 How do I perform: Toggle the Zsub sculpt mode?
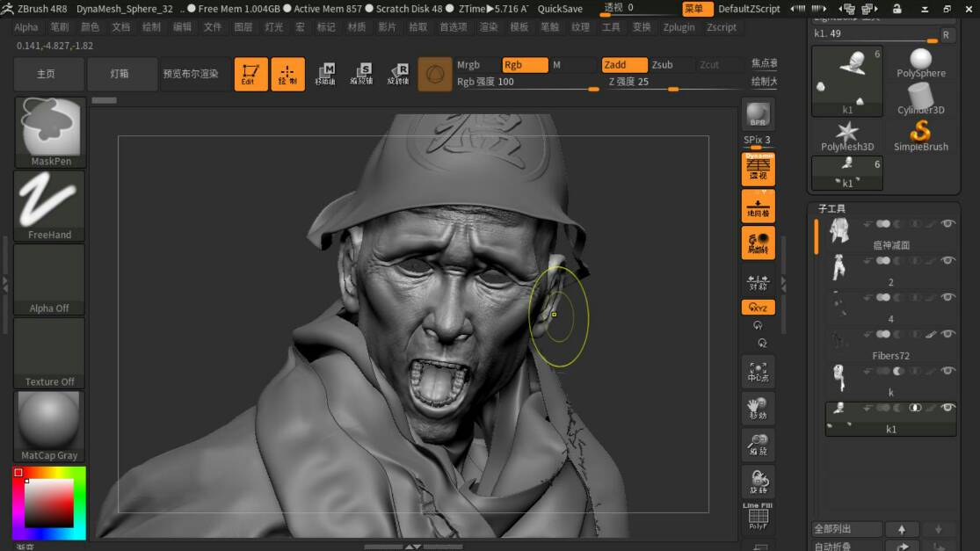coord(662,65)
